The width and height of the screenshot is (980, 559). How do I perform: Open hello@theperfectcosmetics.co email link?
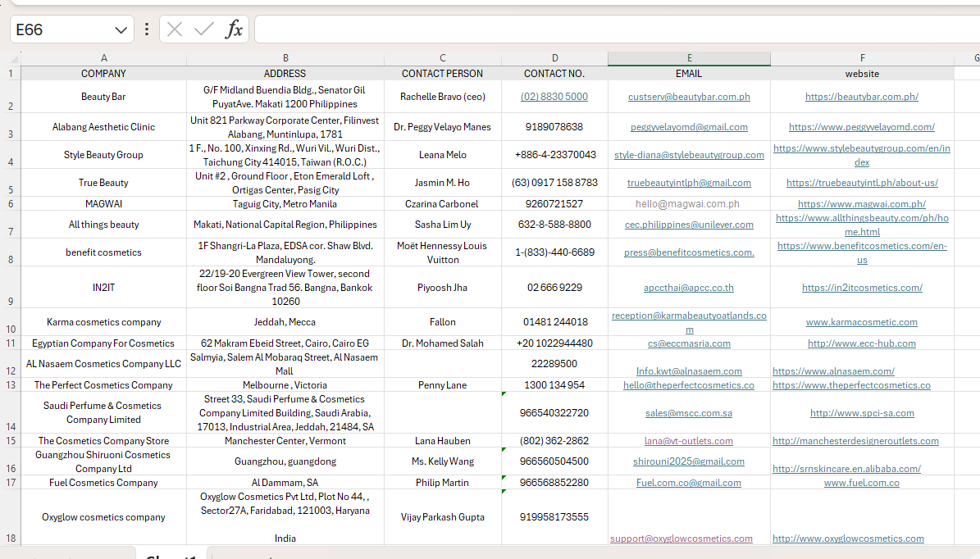point(689,385)
